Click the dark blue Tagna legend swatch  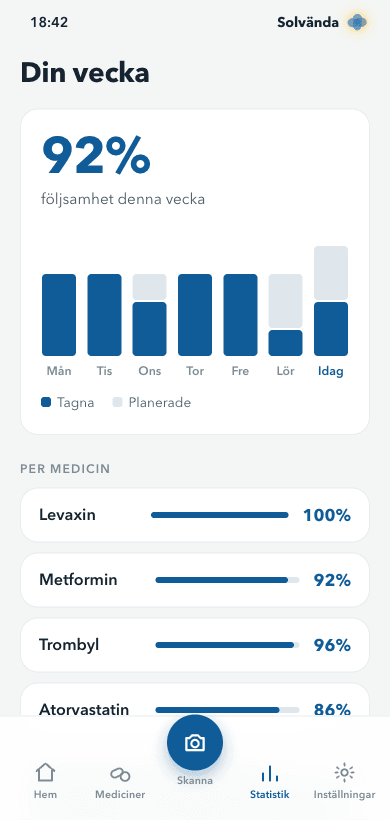(x=46, y=403)
